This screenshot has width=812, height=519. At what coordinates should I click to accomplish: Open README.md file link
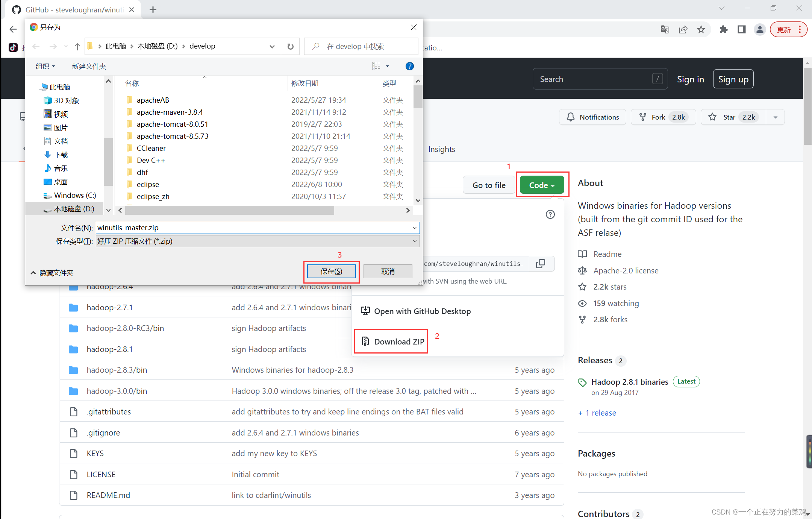108,495
